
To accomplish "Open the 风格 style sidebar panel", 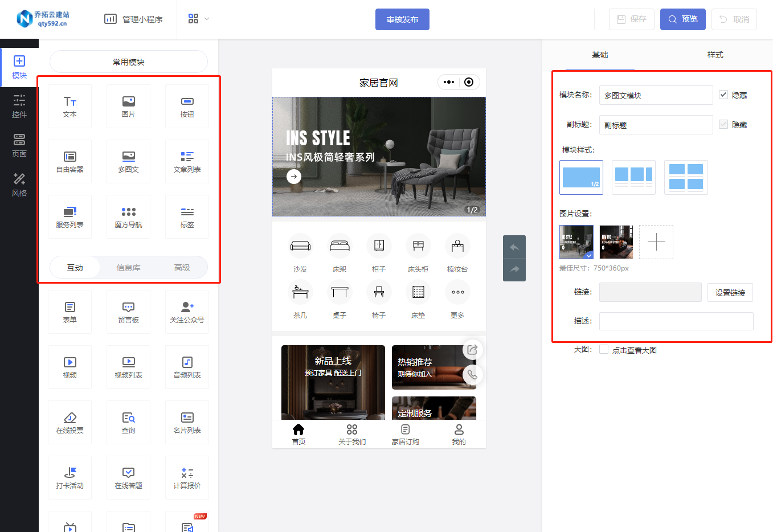I will 19,185.
